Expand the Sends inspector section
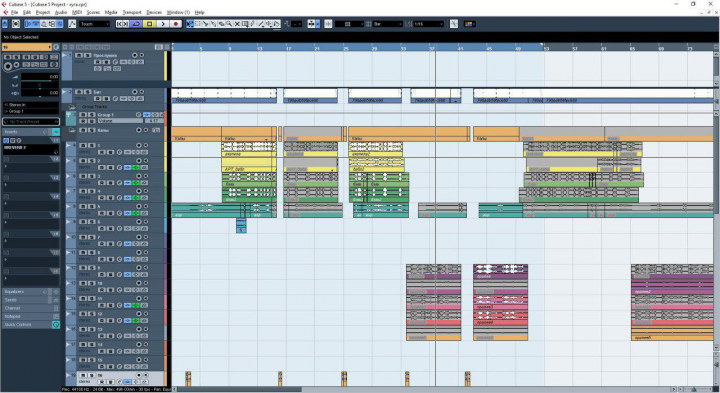The height and width of the screenshot is (393, 720). (x=31, y=300)
